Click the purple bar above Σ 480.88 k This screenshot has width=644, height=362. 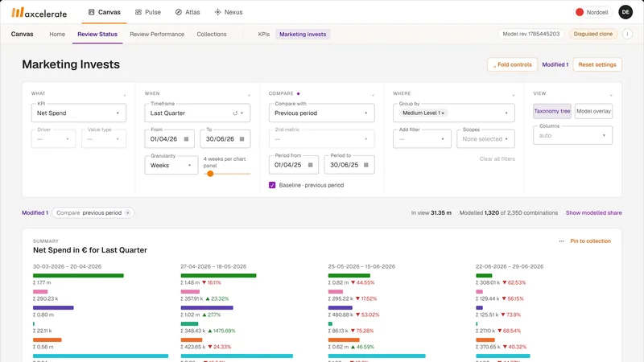pos(340,307)
